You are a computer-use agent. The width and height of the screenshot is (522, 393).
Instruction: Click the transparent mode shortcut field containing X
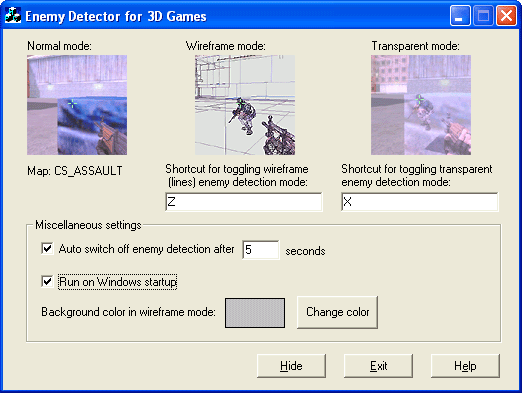coord(420,202)
